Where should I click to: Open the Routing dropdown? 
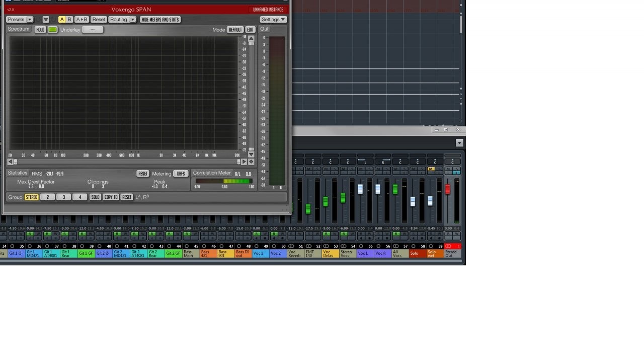tap(122, 20)
